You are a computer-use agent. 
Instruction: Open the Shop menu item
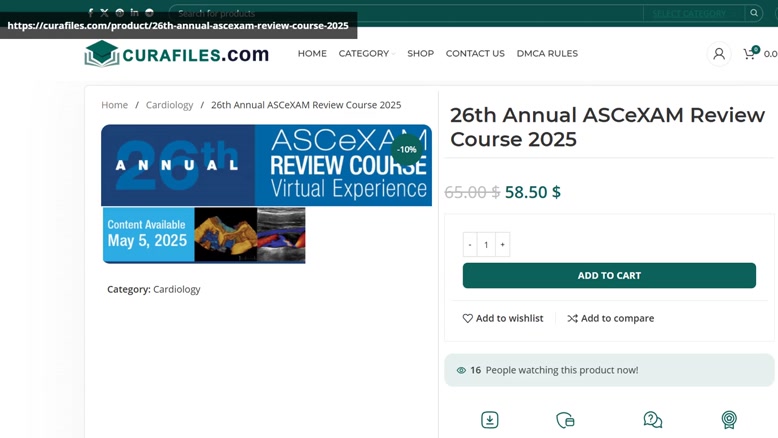(421, 54)
